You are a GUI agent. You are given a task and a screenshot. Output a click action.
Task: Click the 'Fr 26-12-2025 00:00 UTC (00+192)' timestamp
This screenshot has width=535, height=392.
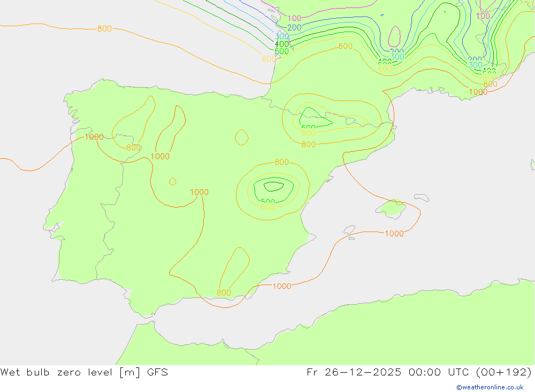click(419, 372)
